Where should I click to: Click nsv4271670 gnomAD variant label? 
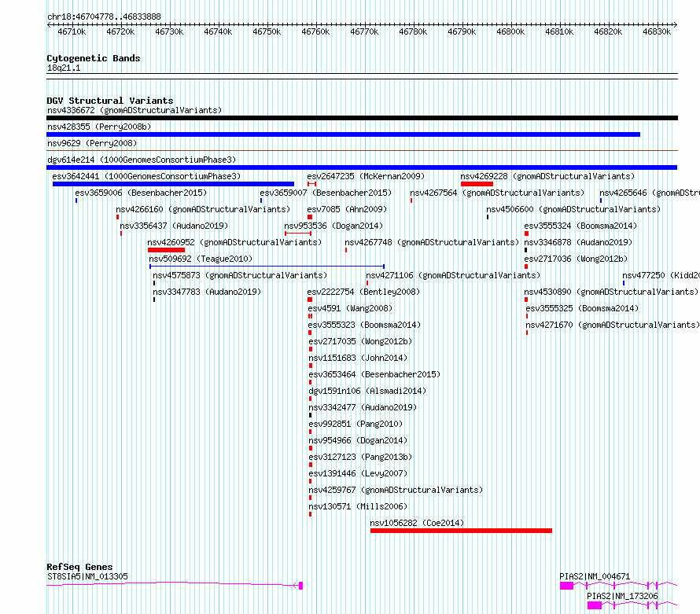click(x=613, y=325)
